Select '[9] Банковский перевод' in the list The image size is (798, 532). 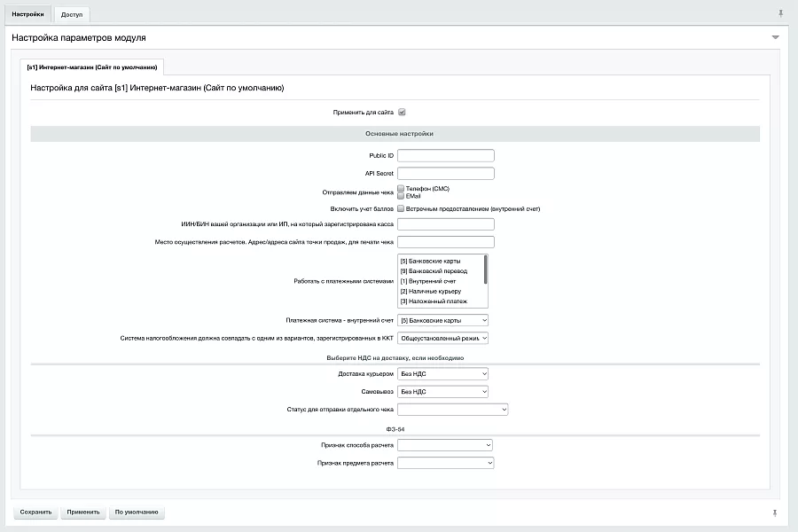click(x=434, y=270)
